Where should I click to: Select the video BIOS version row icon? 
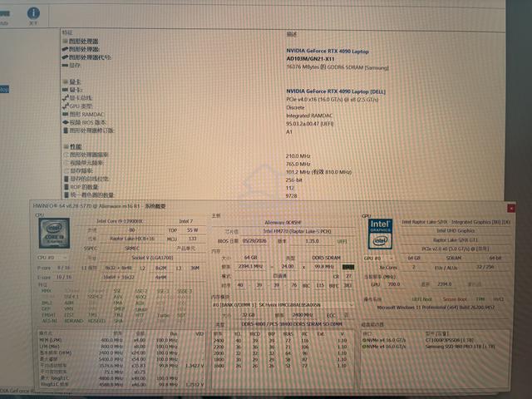tap(66, 122)
